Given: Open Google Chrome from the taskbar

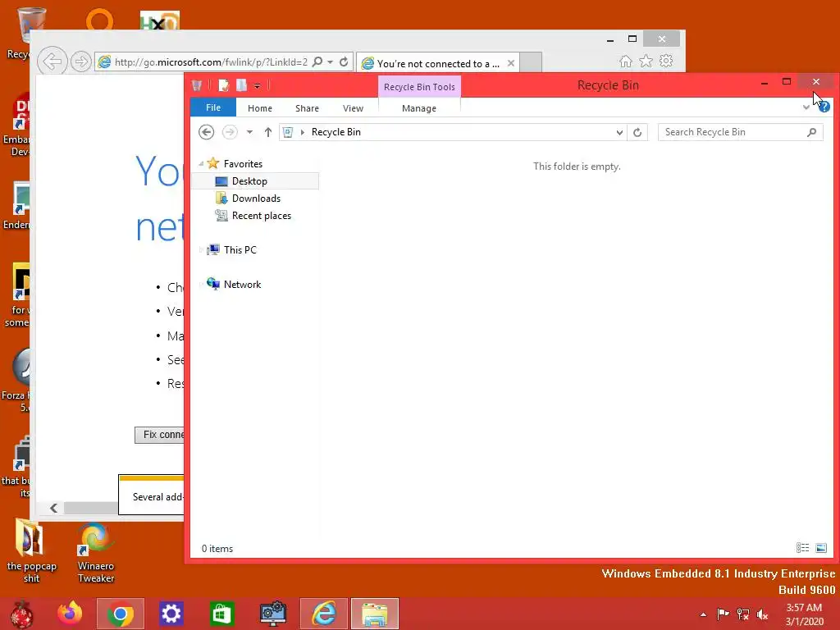Looking at the screenshot, I should click(120, 614).
